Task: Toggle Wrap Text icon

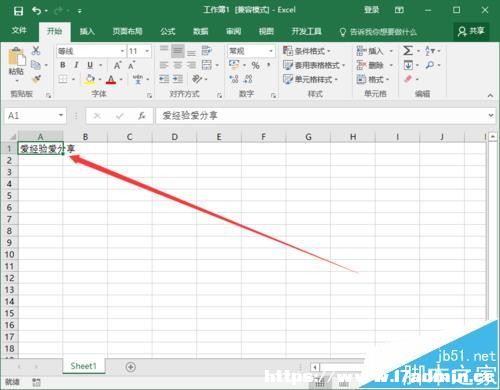Action: tap(207, 51)
